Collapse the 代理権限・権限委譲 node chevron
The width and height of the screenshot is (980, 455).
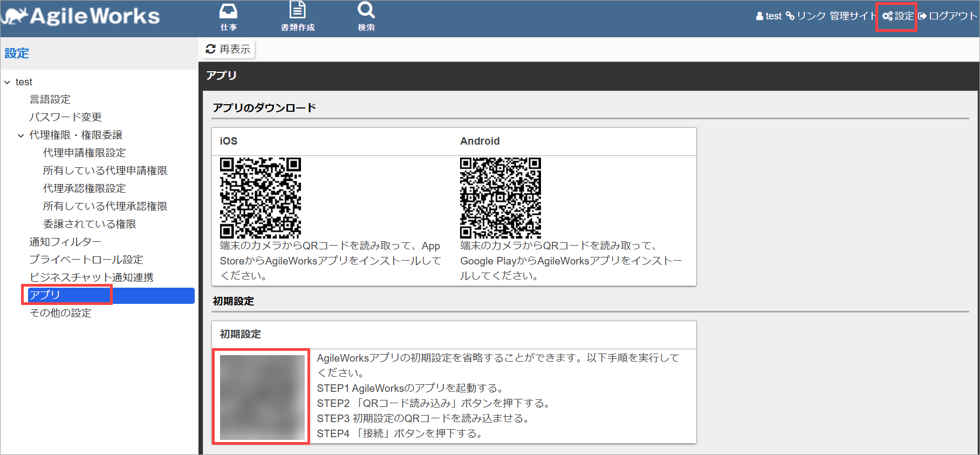(x=20, y=135)
